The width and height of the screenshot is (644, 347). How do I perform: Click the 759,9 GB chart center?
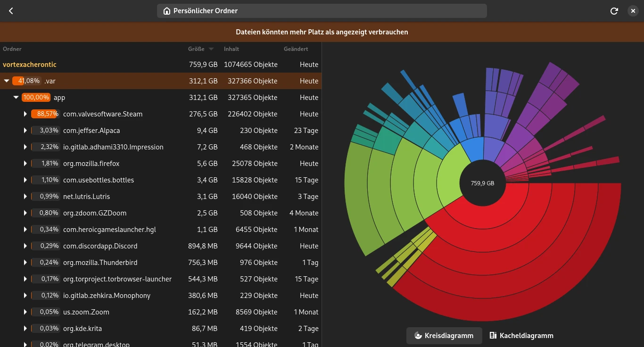[x=482, y=183]
